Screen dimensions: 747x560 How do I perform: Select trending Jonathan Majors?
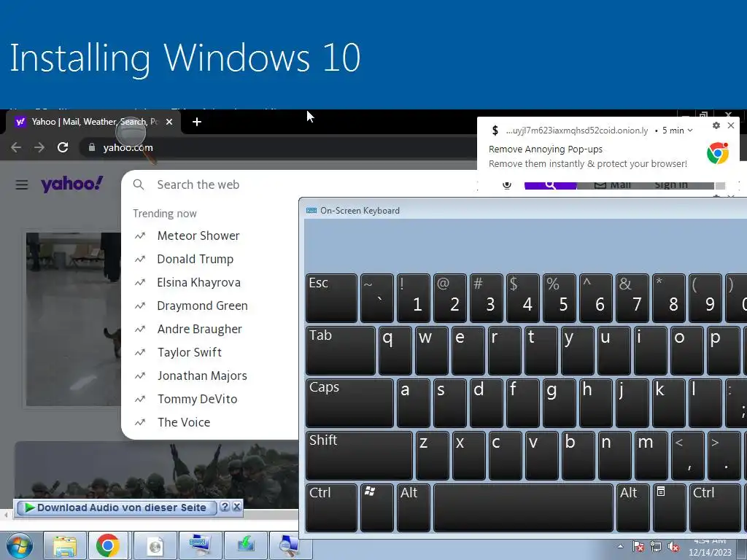[x=202, y=376]
